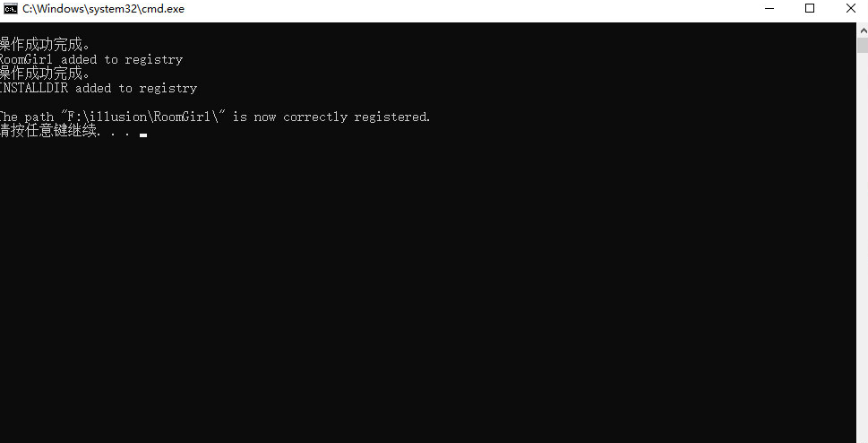Screen dimensions: 868x443
Task: Click the word "correctly" in output
Action: click(x=315, y=117)
